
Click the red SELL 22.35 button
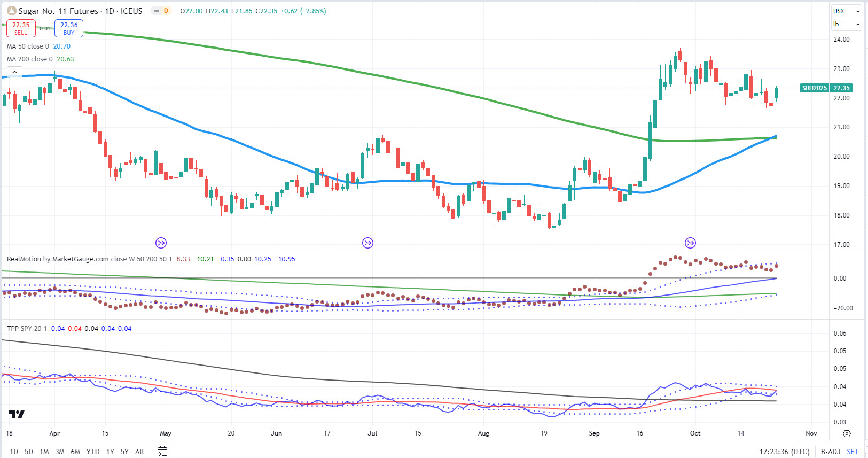coord(21,28)
